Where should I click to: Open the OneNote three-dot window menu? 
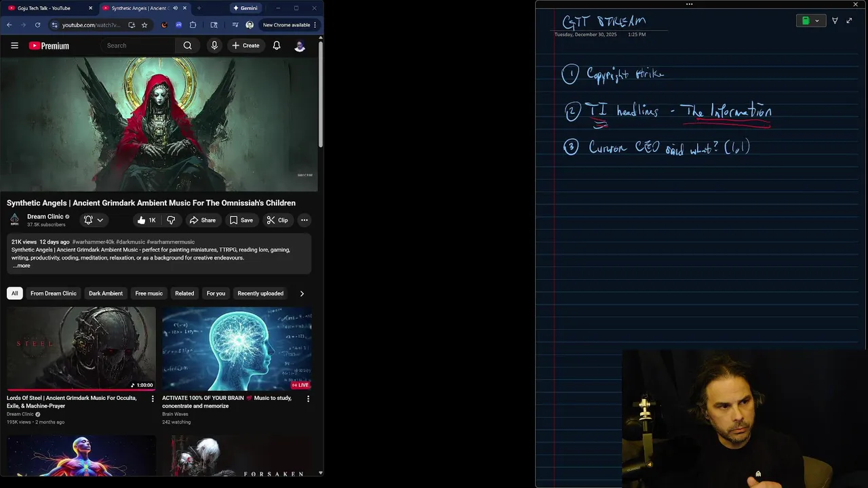pos(689,4)
